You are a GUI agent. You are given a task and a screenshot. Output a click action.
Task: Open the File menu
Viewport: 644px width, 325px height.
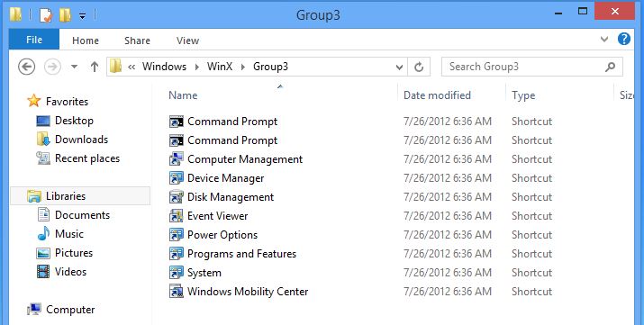coord(34,40)
